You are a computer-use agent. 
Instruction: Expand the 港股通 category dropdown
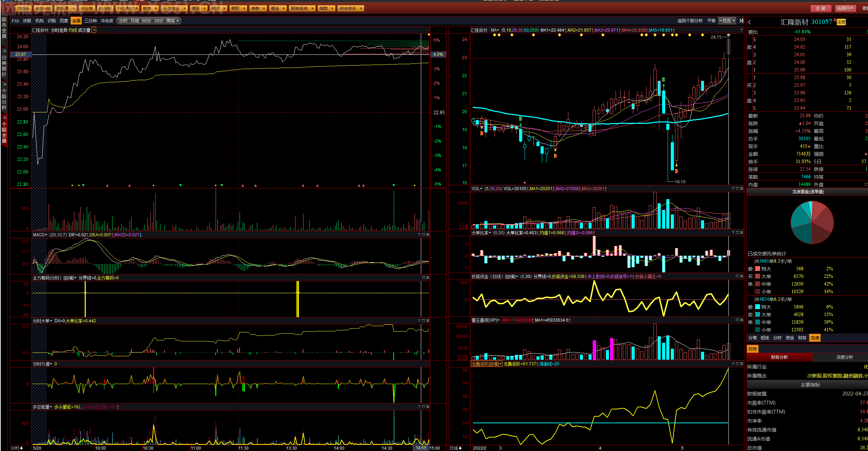(74, 8)
